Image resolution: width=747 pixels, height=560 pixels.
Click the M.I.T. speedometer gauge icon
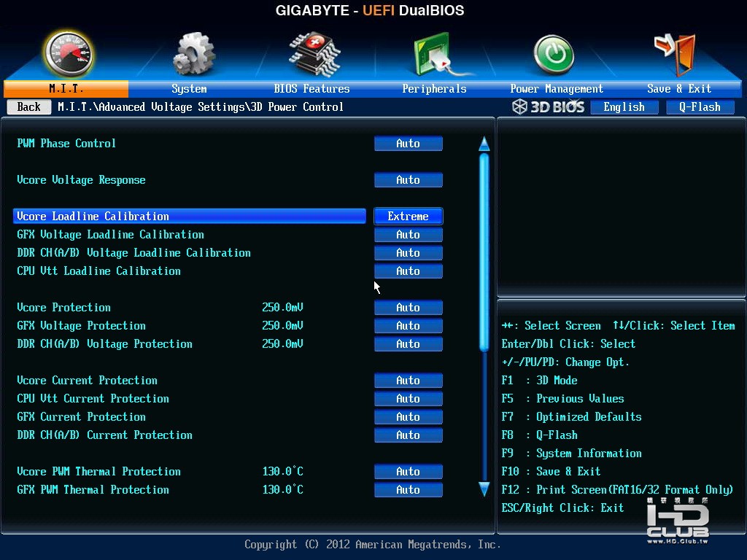coord(68,53)
